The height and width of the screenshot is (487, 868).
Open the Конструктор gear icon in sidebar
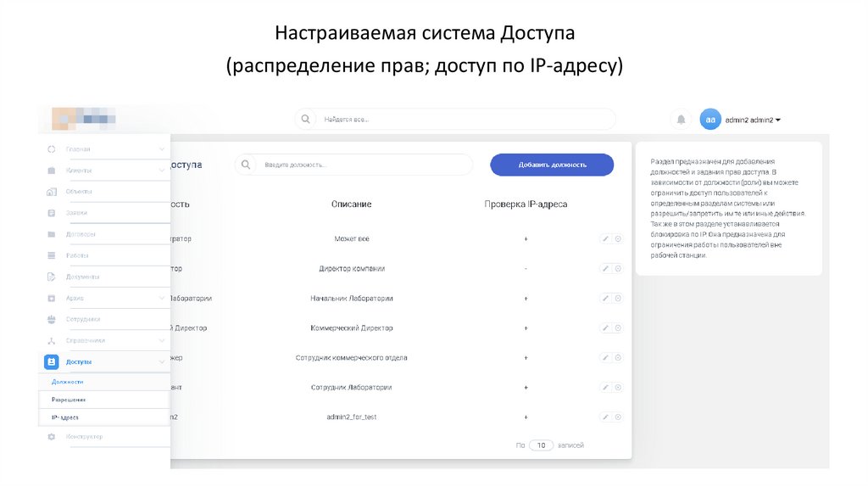52,437
